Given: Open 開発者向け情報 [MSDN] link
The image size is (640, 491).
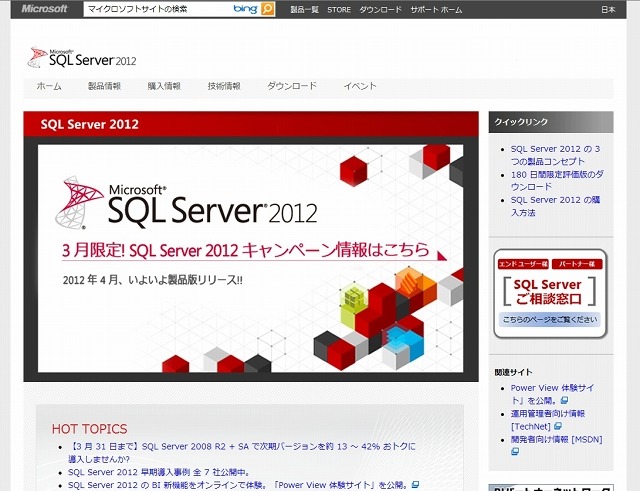Looking at the screenshot, I should 556,440.
